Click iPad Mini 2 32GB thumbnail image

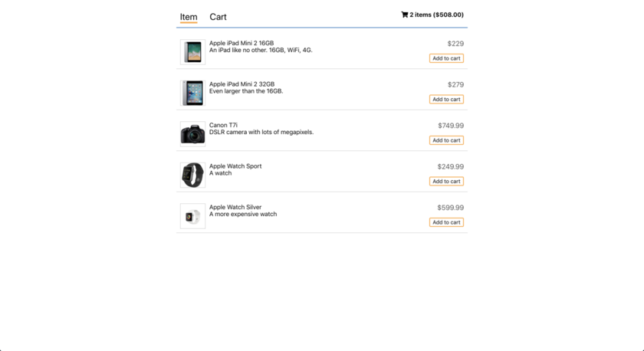tap(192, 93)
